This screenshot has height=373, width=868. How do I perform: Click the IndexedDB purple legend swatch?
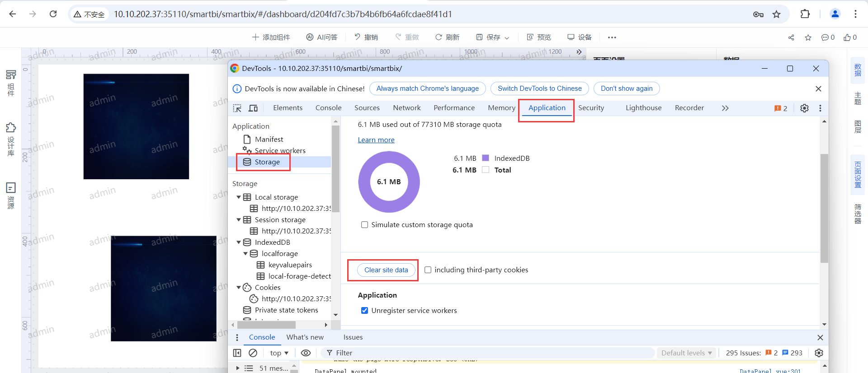486,158
